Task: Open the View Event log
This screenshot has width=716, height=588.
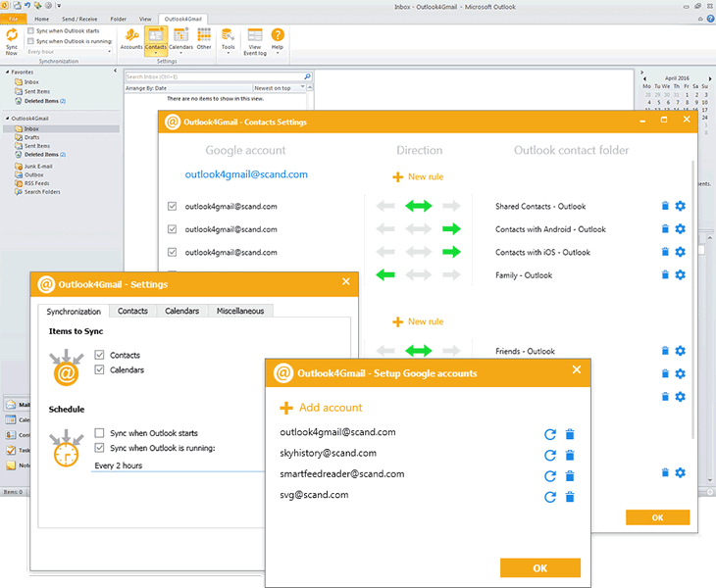Action: [x=255, y=42]
